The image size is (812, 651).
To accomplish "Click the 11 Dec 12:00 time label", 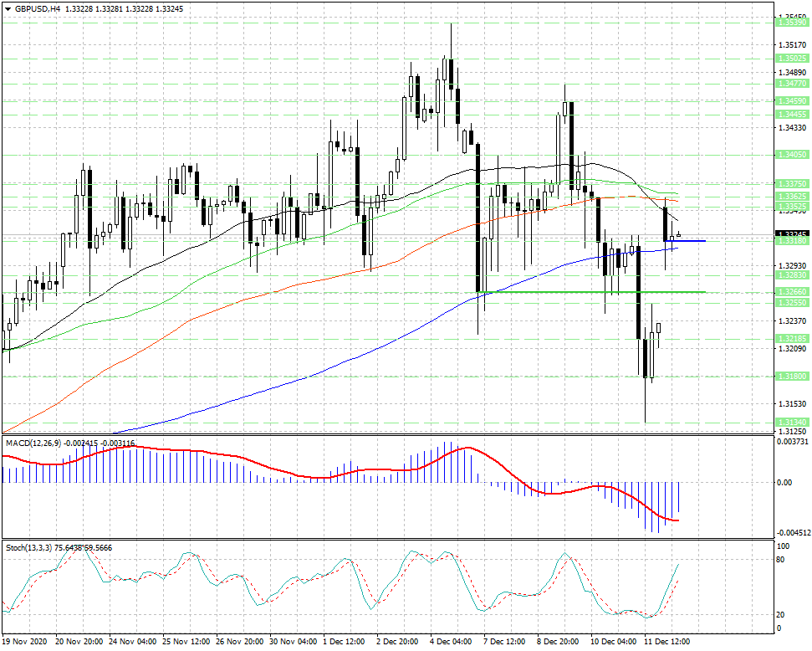I will pos(667,642).
